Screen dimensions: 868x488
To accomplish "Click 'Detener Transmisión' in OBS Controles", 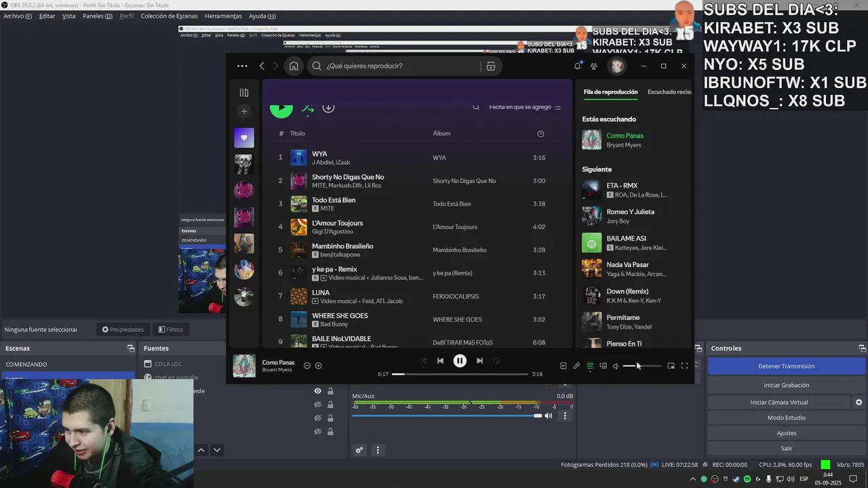I will [786, 366].
